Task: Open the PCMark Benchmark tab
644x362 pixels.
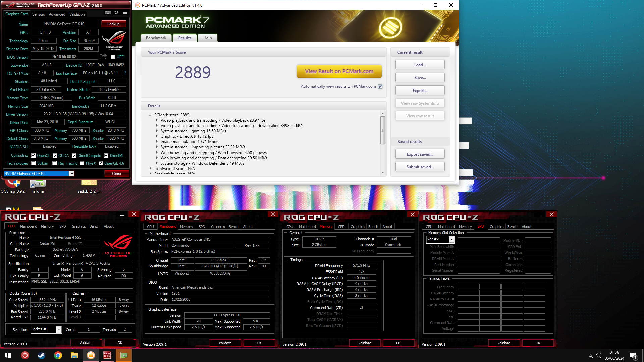Action: [156, 38]
